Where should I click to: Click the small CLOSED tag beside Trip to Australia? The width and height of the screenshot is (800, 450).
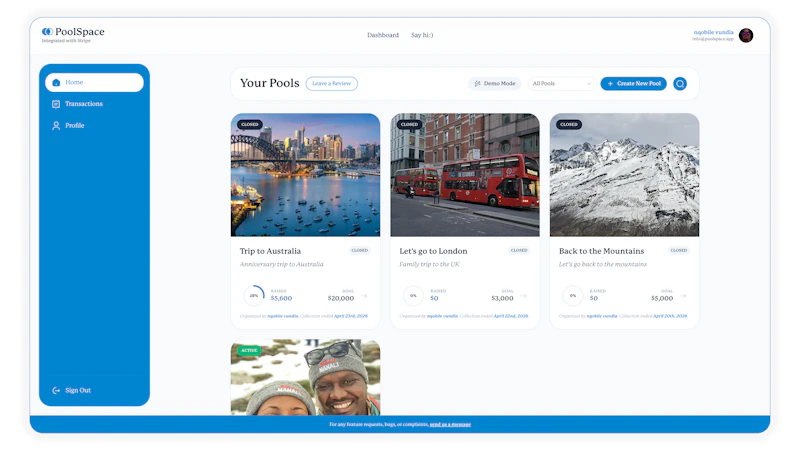[x=360, y=251]
